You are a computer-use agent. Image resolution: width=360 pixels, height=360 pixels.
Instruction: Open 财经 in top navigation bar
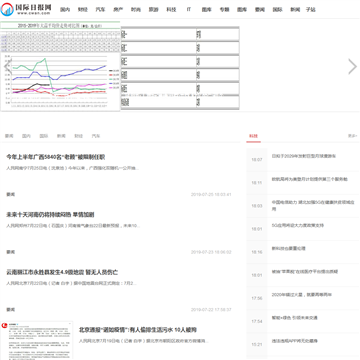click(x=82, y=10)
